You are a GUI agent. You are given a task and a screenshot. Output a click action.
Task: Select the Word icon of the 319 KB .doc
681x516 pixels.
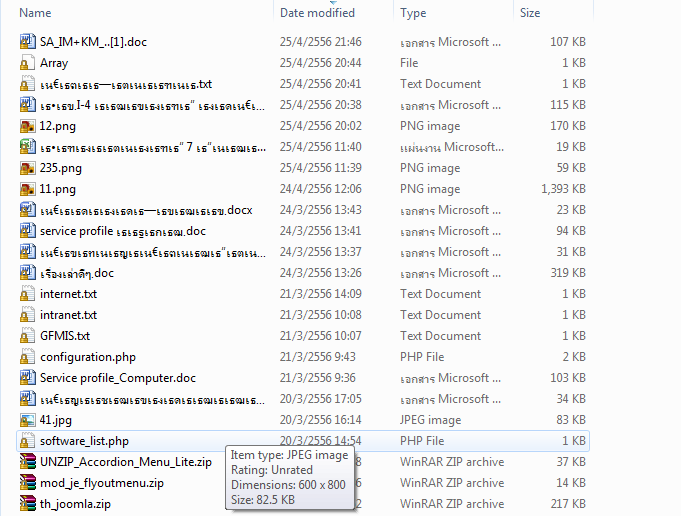pyautogui.click(x=27, y=273)
